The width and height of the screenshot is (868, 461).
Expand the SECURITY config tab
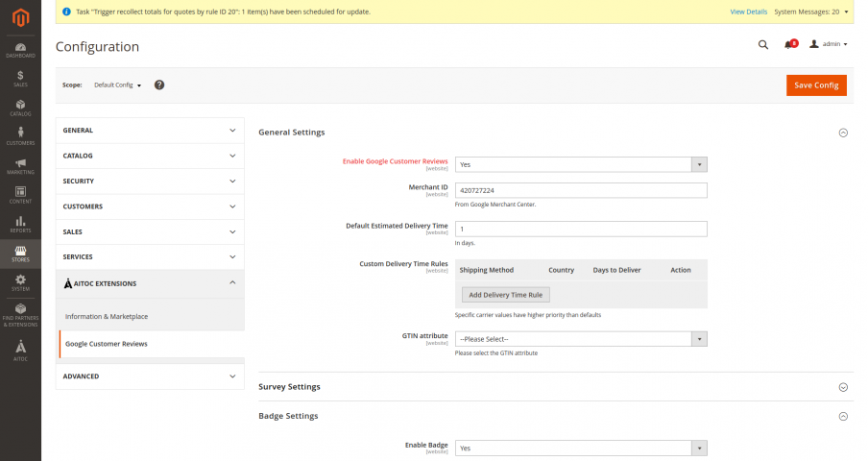150,182
